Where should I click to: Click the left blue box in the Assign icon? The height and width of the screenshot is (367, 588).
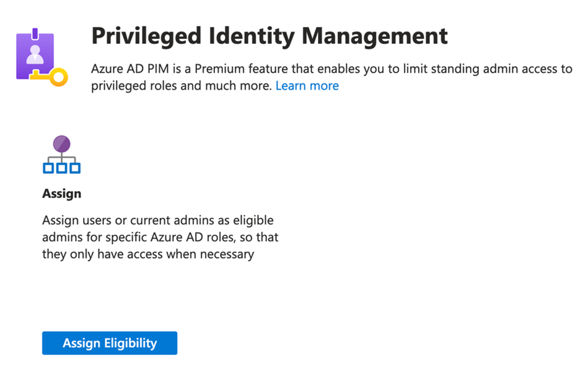[48, 168]
